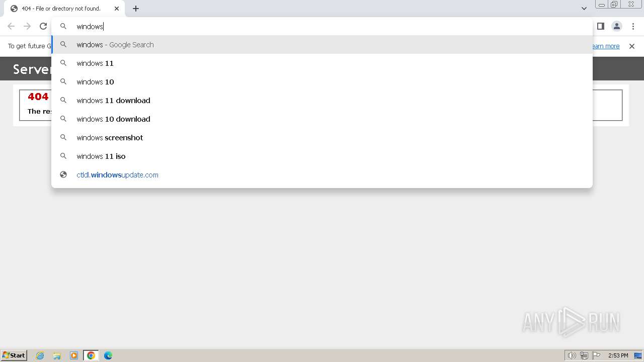Image resolution: width=644 pixels, height=362 pixels.
Task: Click the 2:53 PM system clock
Action: pos(618,355)
